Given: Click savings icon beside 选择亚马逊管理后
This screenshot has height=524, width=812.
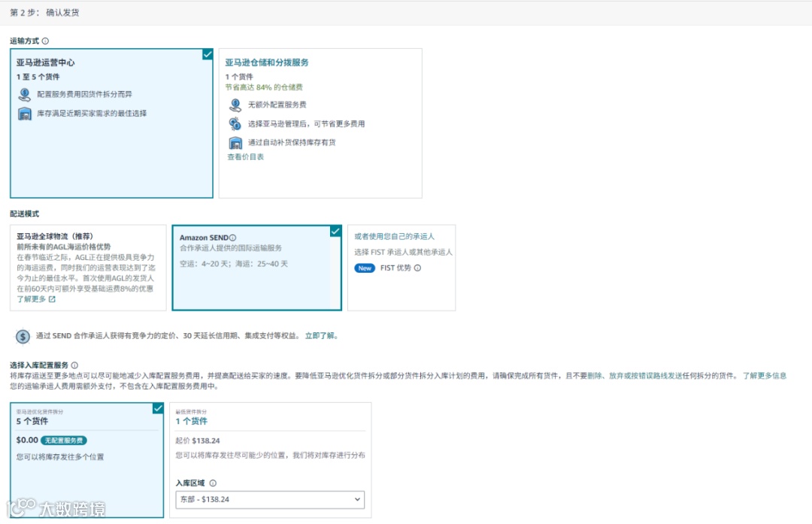Looking at the screenshot, I should [x=235, y=124].
